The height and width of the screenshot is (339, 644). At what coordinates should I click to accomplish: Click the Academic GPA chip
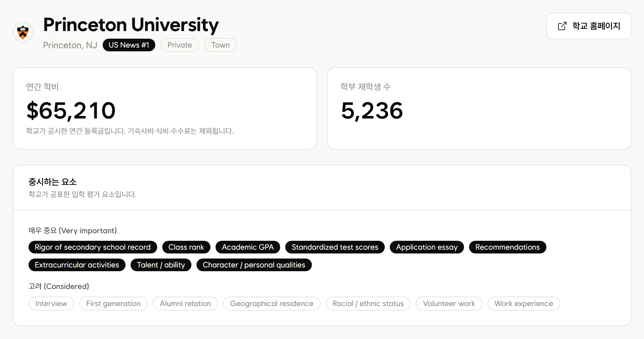[x=248, y=247]
